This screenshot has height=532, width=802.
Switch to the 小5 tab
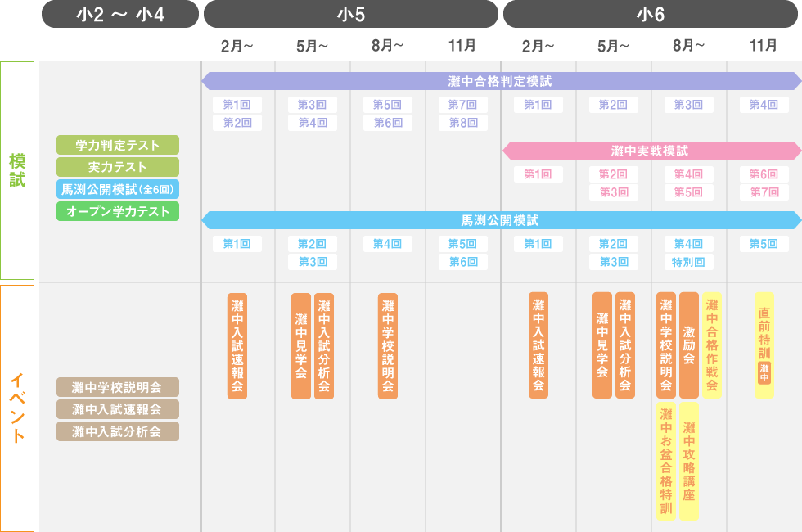pyautogui.click(x=351, y=13)
